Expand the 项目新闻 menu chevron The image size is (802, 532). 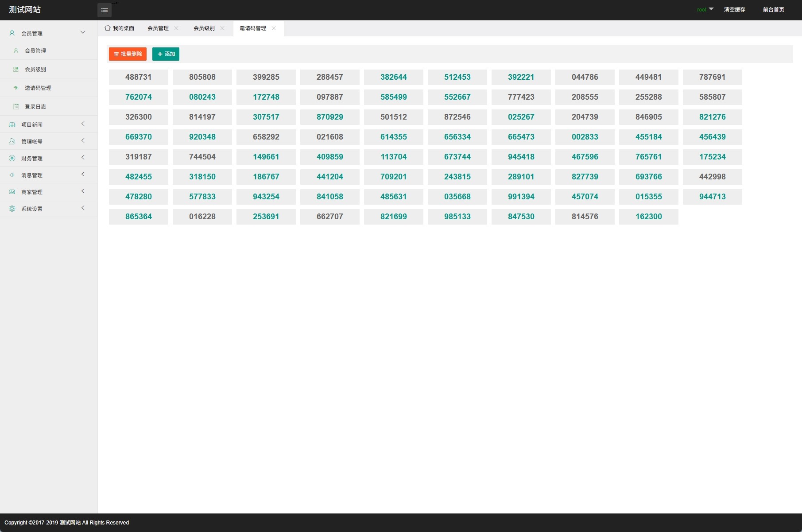83,124
